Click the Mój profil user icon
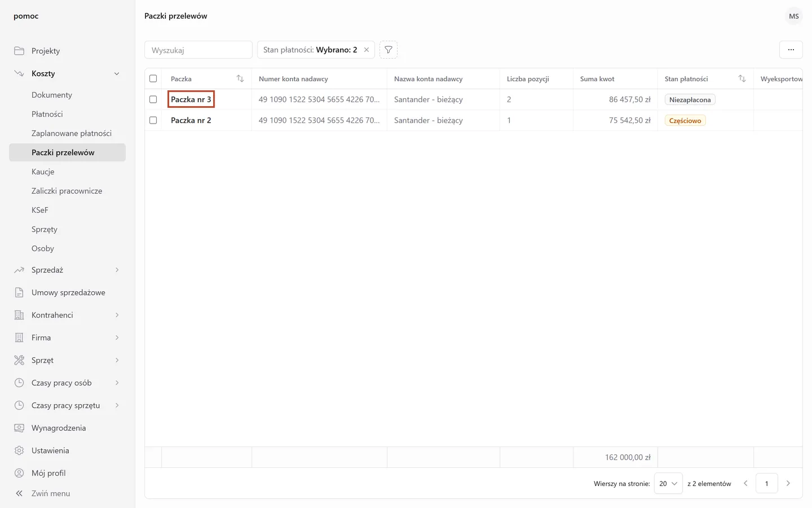This screenshot has width=812, height=508. point(19,473)
